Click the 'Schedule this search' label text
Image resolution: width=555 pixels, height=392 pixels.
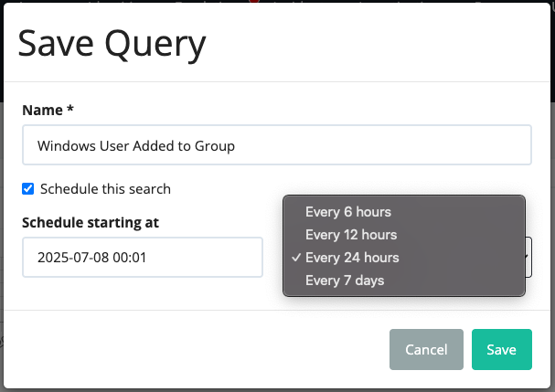[x=105, y=189]
